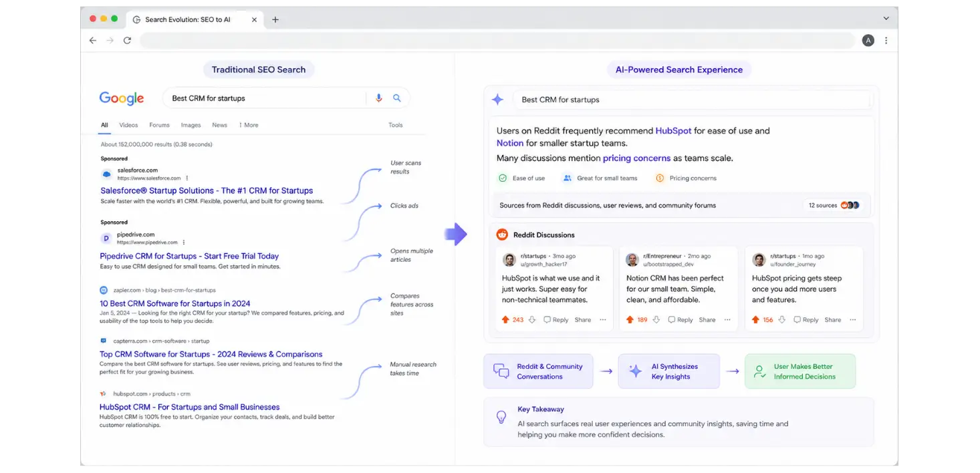The height and width of the screenshot is (473, 980).
Task: Switch to the News search tab
Action: click(x=219, y=125)
